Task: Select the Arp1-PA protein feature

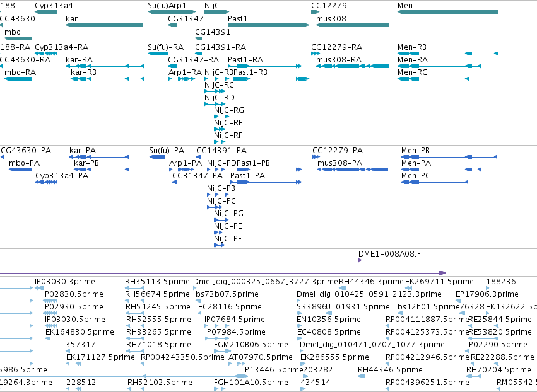Action: coord(181,170)
